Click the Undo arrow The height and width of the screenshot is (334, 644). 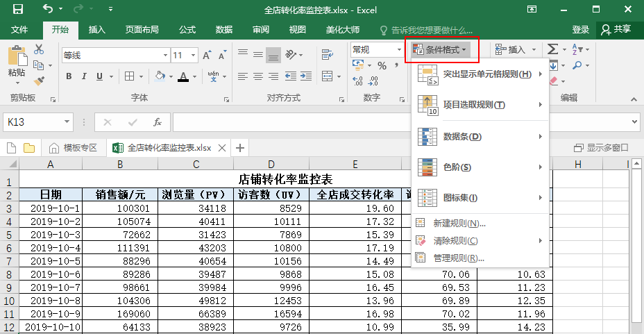click(48, 8)
